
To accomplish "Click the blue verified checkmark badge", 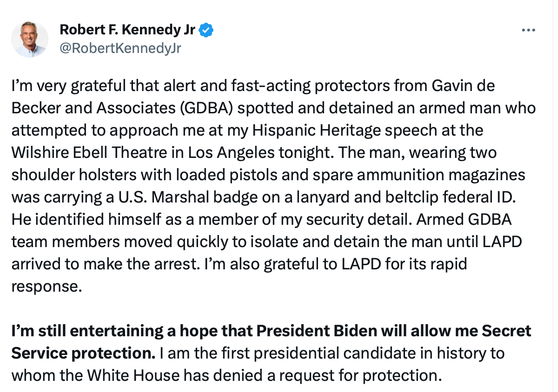I will coord(206,31).
